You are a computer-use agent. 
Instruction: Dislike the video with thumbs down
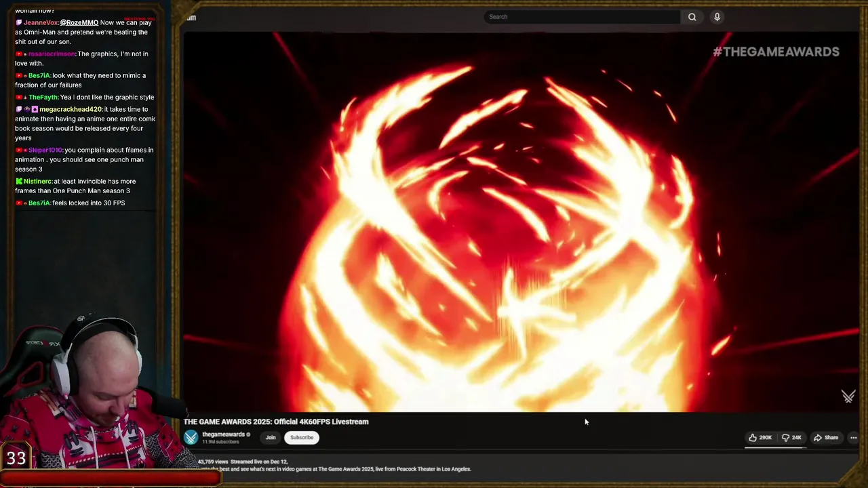click(791, 438)
